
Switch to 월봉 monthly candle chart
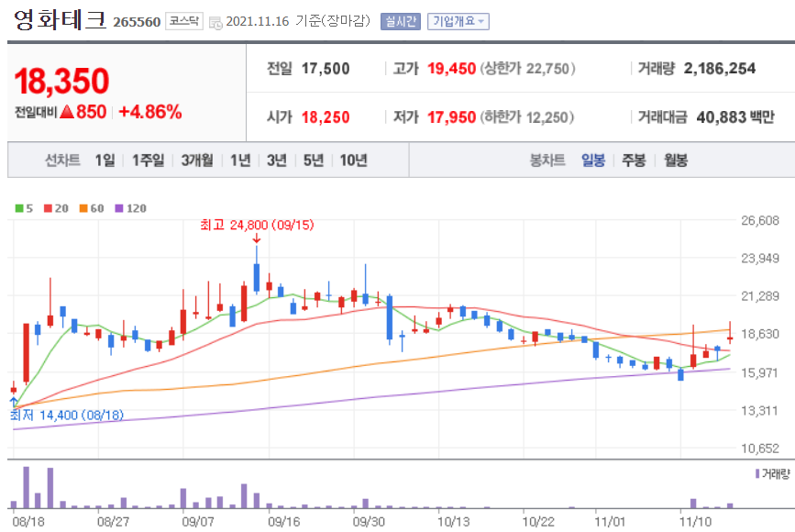(676, 161)
